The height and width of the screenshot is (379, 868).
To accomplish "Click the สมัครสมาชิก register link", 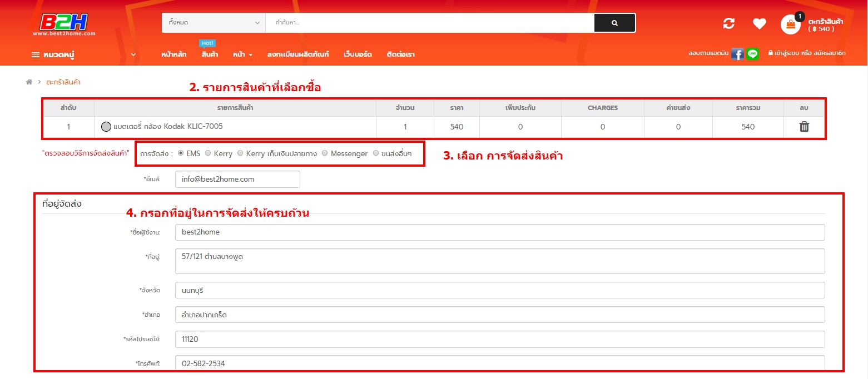I will point(829,53).
